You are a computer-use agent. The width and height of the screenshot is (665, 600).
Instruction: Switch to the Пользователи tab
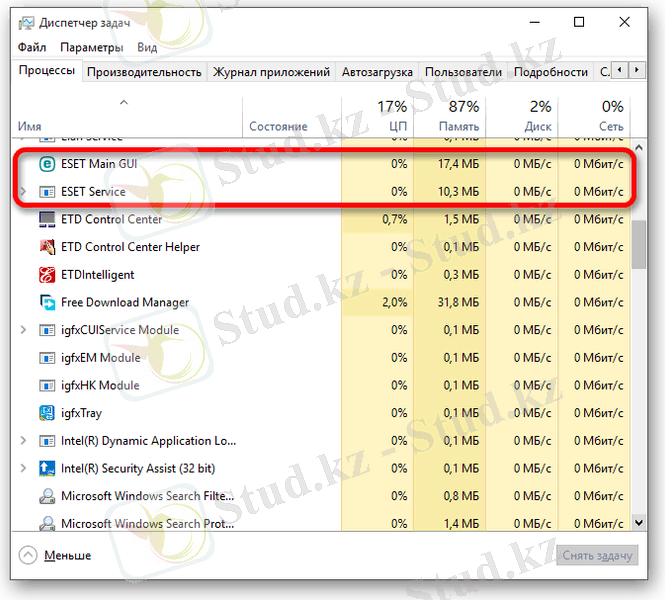point(463,72)
